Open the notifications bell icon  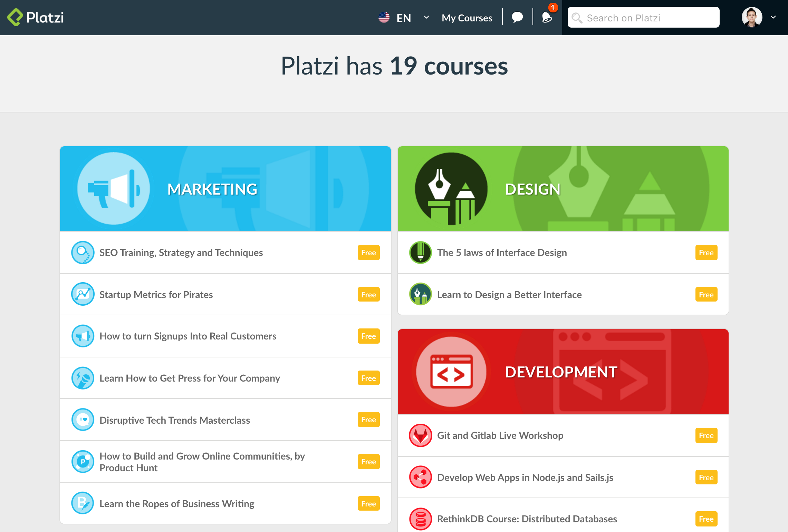click(547, 18)
